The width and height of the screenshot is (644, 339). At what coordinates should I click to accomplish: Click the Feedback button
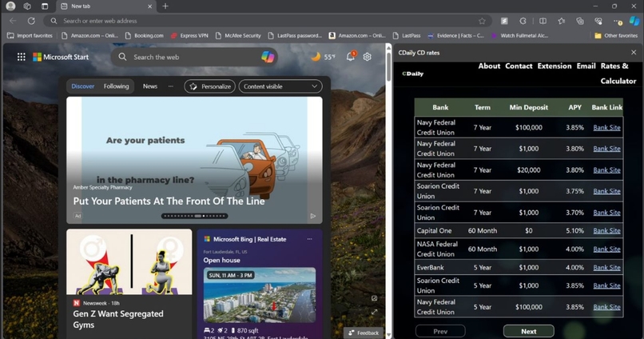364,333
